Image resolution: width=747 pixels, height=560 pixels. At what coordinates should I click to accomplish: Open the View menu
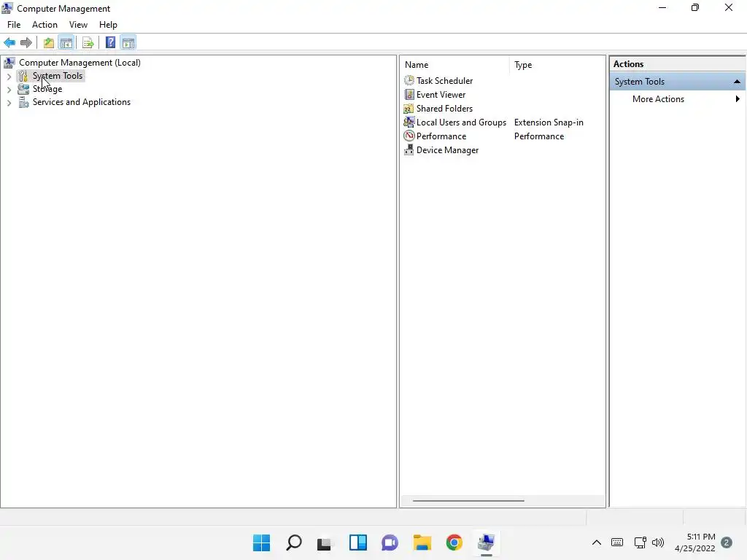[x=78, y=25]
